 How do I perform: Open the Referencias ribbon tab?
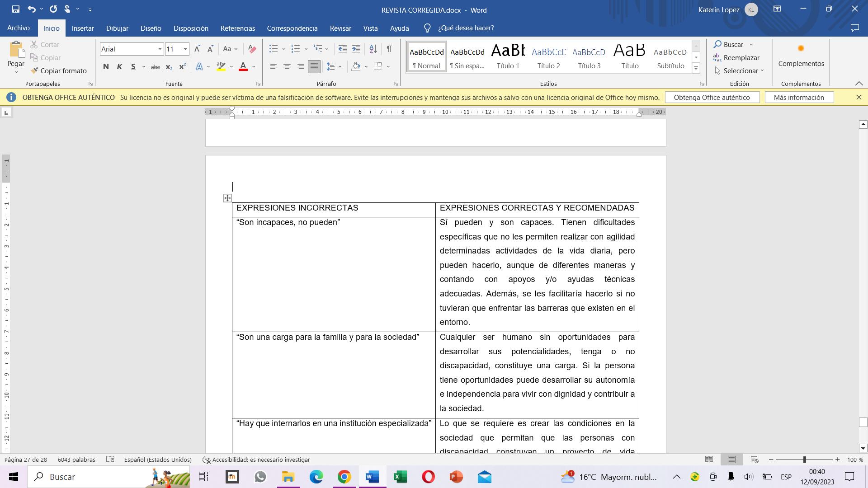(237, 28)
